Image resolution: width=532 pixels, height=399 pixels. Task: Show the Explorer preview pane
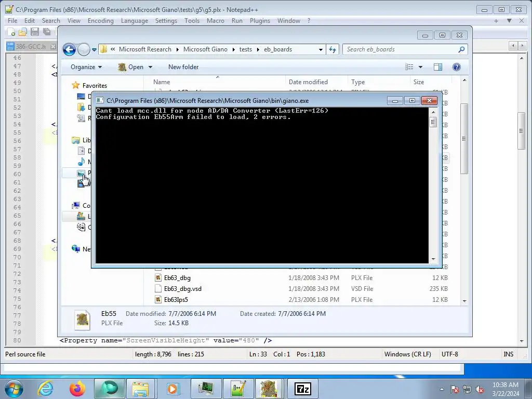[x=438, y=67]
